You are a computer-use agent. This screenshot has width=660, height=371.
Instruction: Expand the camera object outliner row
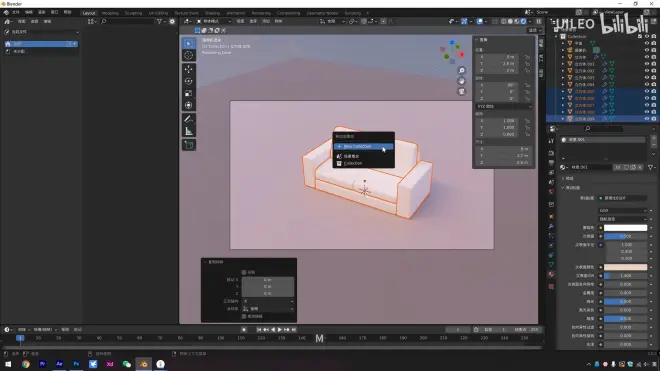tap(563, 50)
